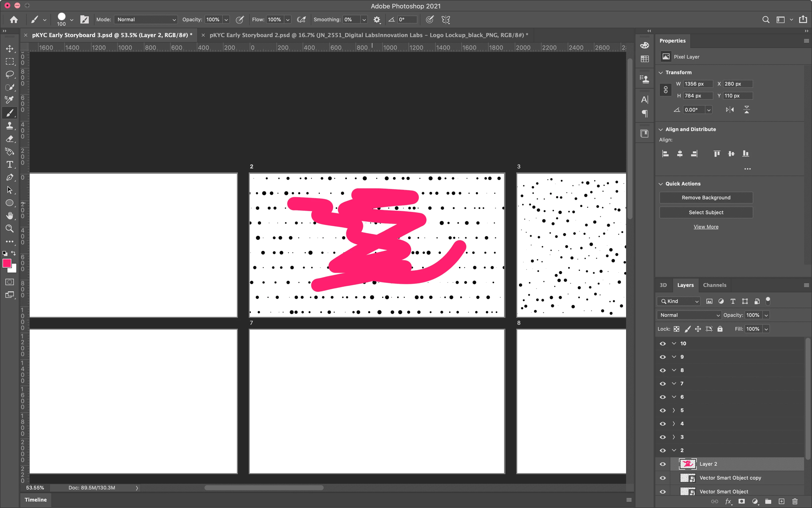Click the pink foreground color swatch
The image size is (812, 508).
tap(7, 263)
